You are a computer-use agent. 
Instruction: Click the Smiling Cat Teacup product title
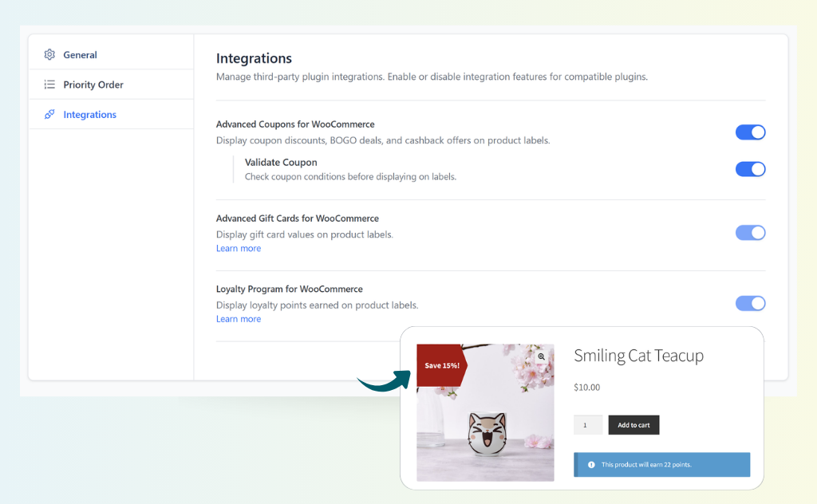(x=638, y=356)
